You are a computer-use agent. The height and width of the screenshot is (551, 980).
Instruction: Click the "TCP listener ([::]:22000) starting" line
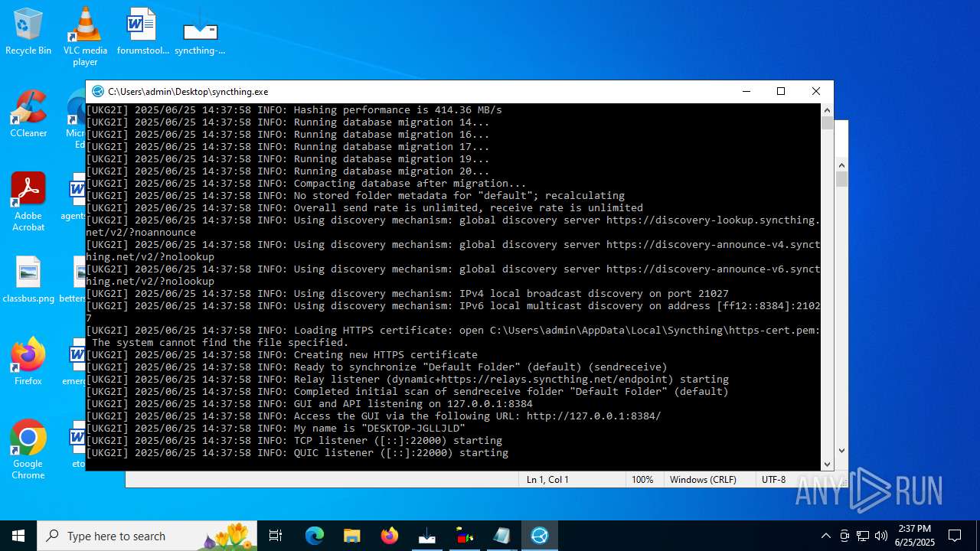pyautogui.click(x=294, y=441)
